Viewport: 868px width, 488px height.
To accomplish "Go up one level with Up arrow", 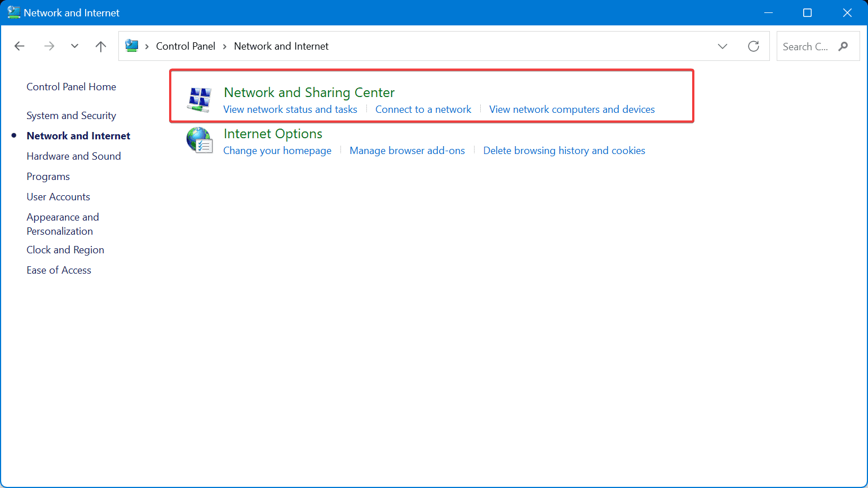I will 101,46.
